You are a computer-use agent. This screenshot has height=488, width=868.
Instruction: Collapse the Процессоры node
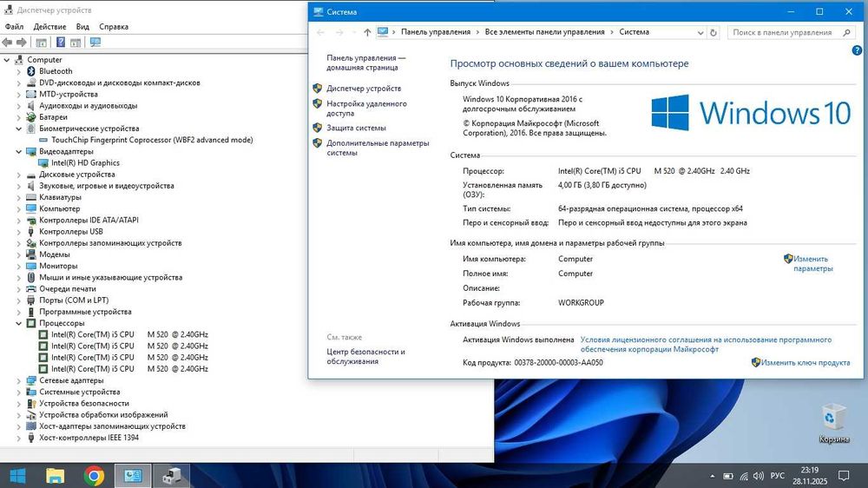(x=19, y=323)
